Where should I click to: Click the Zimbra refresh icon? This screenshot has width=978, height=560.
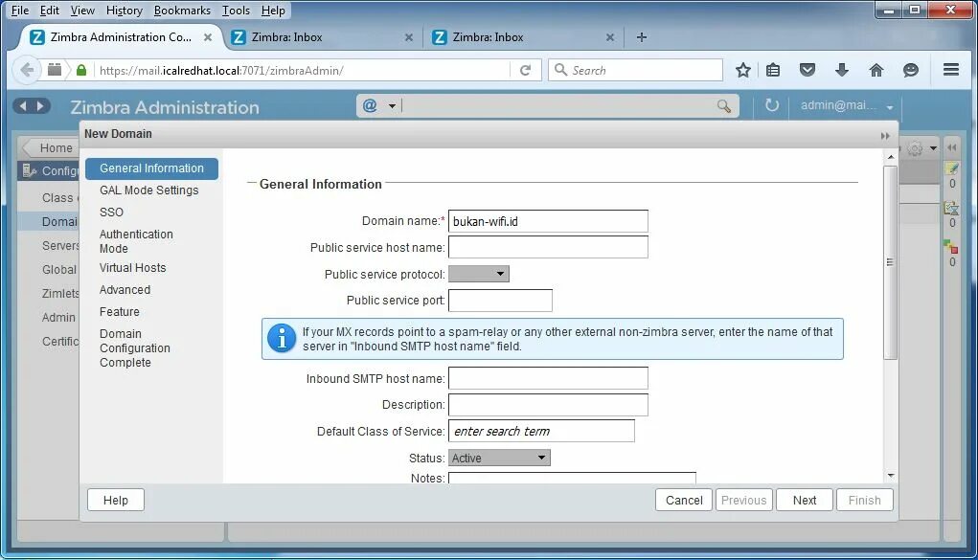pyautogui.click(x=771, y=105)
